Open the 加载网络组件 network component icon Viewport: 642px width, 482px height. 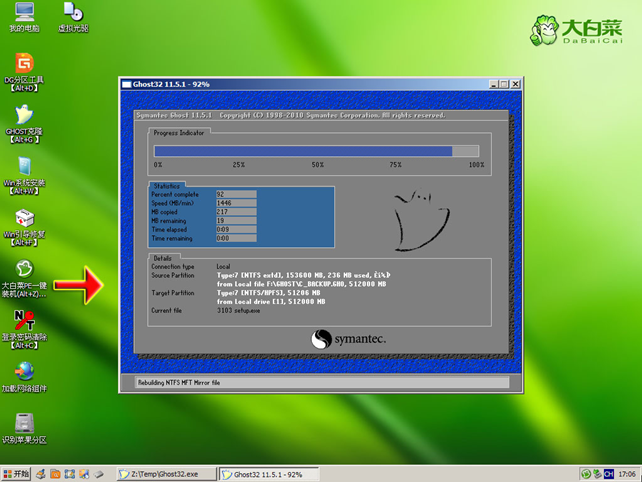(x=23, y=373)
